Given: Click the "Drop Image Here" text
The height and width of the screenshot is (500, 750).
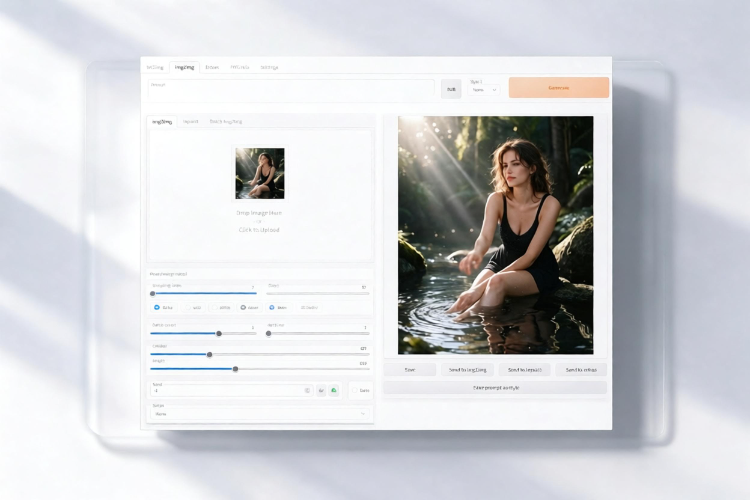Looking at the screenshot, I should pyautogui.click(x=259, y=213).
